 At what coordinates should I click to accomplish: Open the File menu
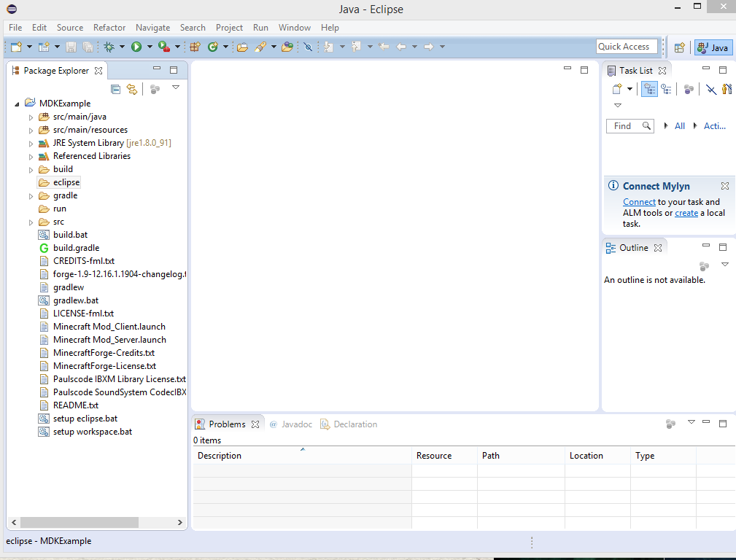(15, 28)
